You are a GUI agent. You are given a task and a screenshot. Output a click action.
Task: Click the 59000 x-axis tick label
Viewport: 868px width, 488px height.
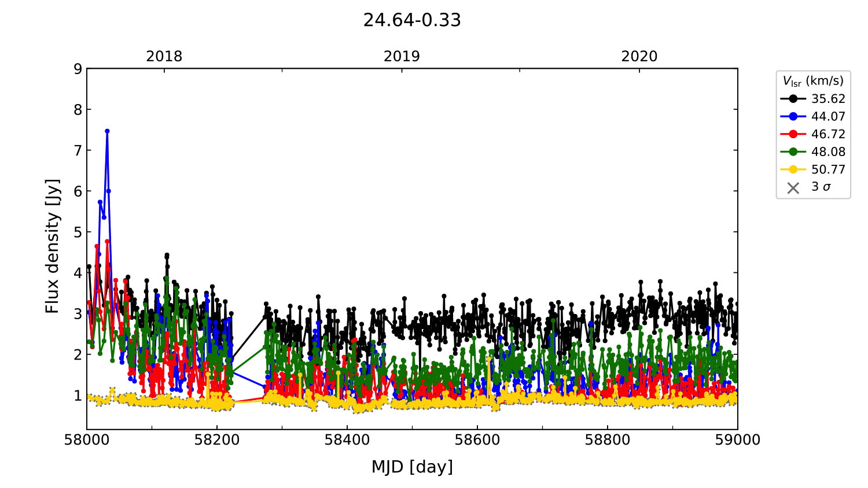(737, 440)
